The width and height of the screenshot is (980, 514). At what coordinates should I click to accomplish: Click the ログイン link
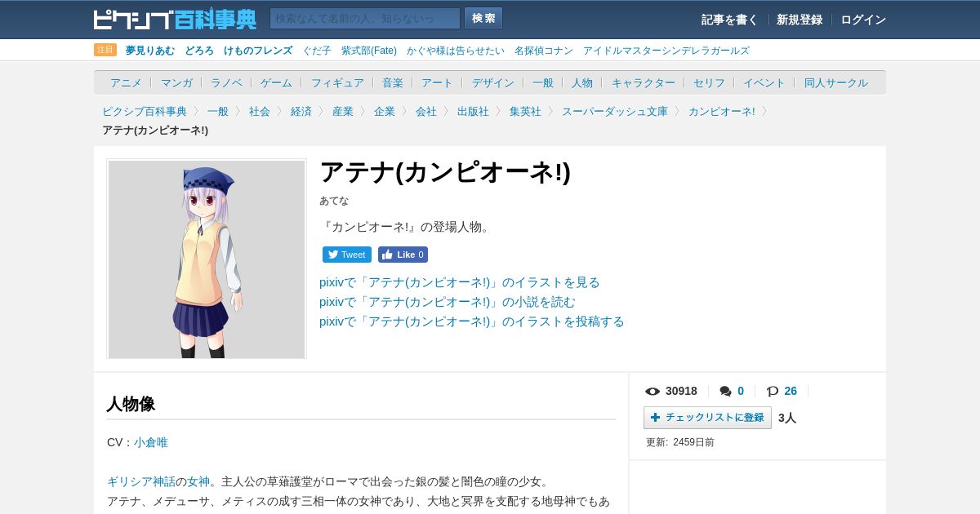coord(863,20)
